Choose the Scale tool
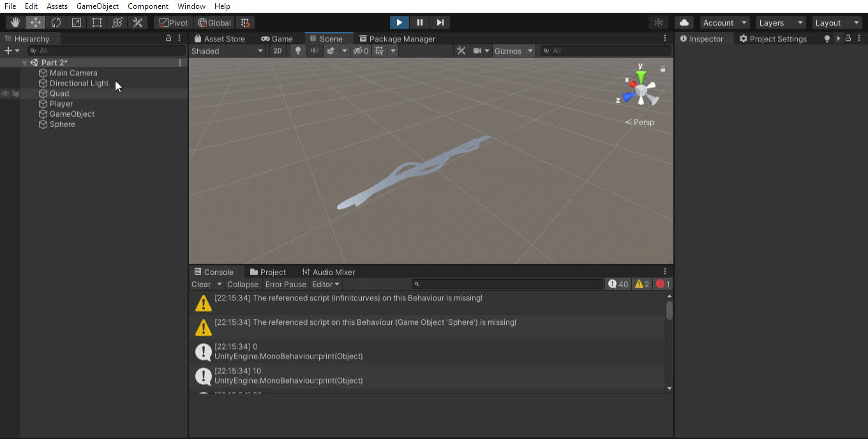Image resolution: width=868 pixels, height=439 pixels. click(77, 22)
